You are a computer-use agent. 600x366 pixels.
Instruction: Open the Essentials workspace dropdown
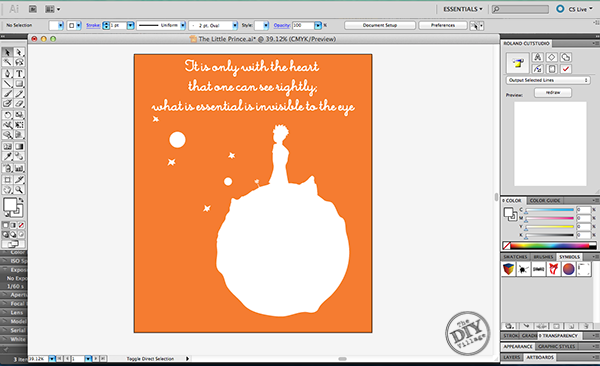click(463, 9)
